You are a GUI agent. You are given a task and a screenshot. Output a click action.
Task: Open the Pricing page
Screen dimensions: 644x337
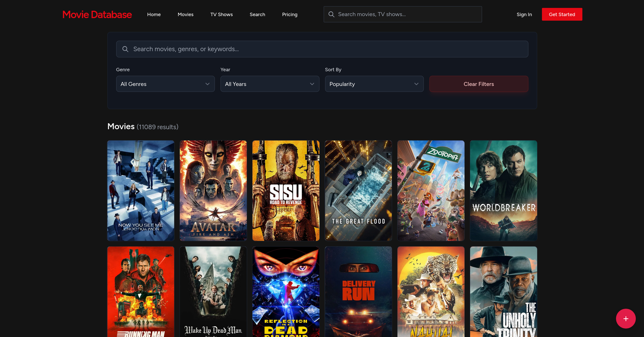[289, 14]
